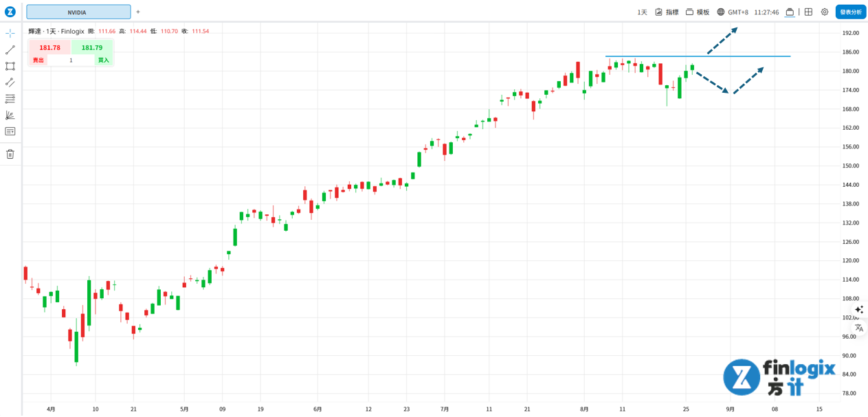This screenshot has width=868, height=417.
Task: Open the AI sparkle assistant
Action: (859, 310)
